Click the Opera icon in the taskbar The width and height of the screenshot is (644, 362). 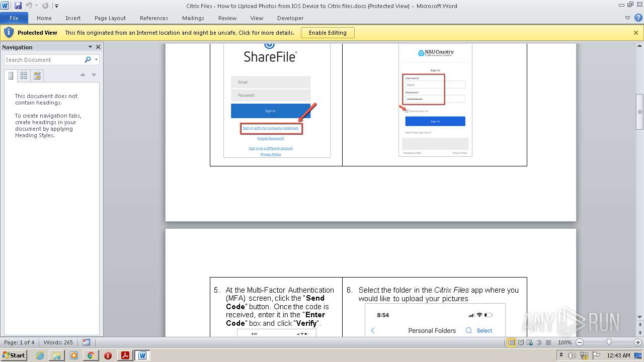coord(108,355)
